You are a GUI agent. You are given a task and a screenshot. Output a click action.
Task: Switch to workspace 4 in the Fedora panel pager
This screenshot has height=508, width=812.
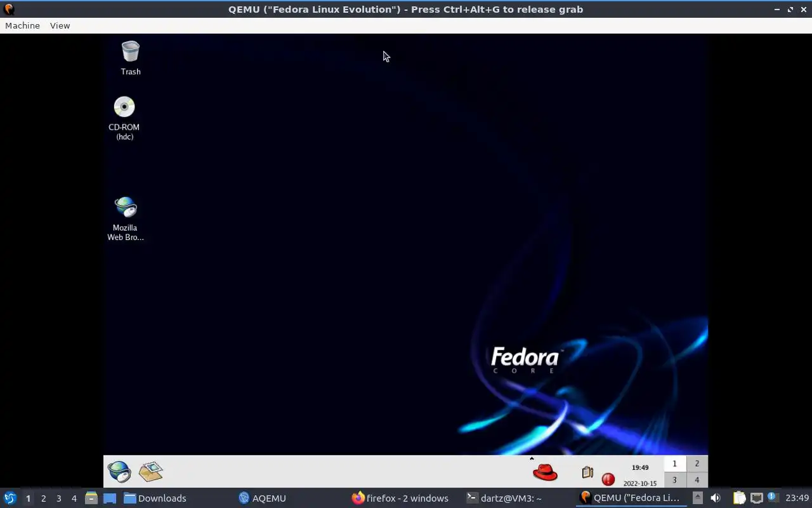(697, 480)
